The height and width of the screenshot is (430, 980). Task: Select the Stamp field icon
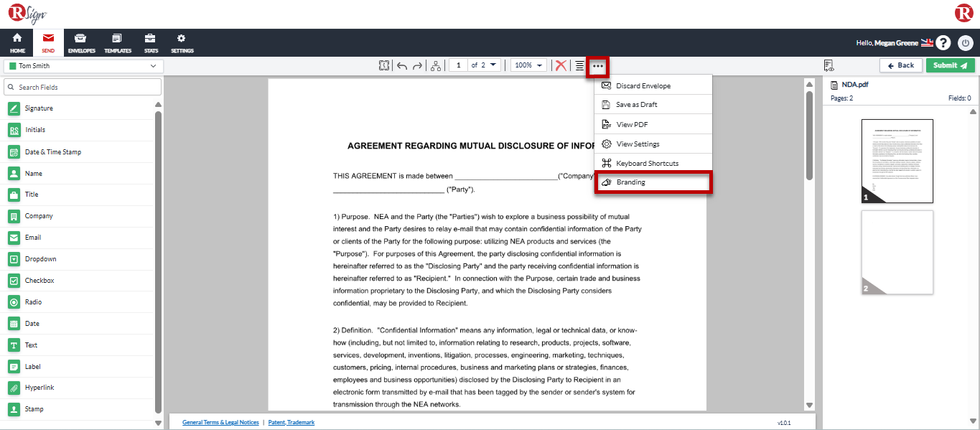[14, 409]
